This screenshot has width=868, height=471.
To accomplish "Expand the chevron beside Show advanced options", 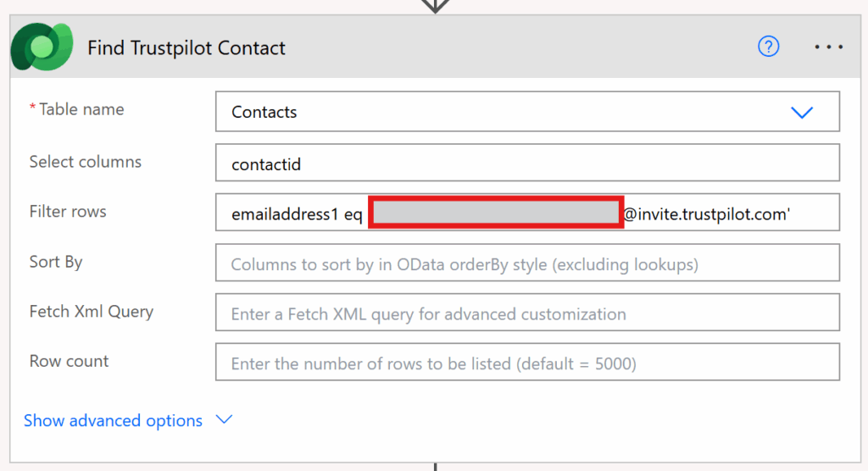I will tap(225, 420).
